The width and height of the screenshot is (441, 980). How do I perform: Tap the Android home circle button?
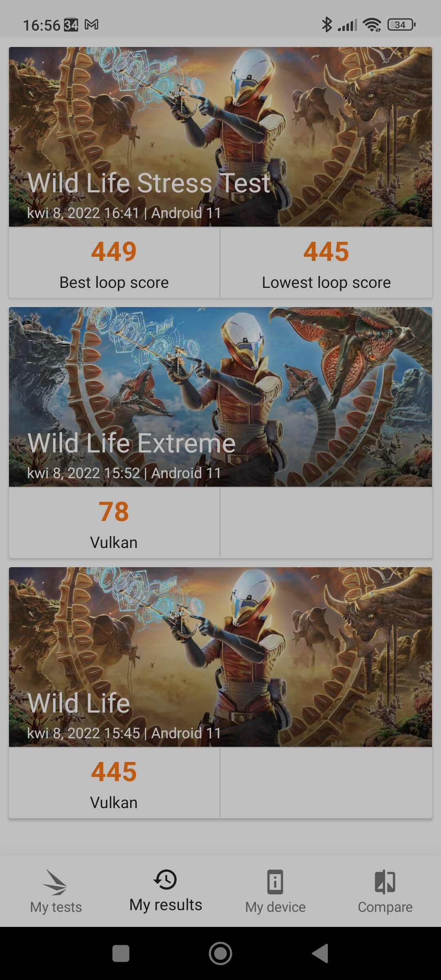click(x=220, y=953)
